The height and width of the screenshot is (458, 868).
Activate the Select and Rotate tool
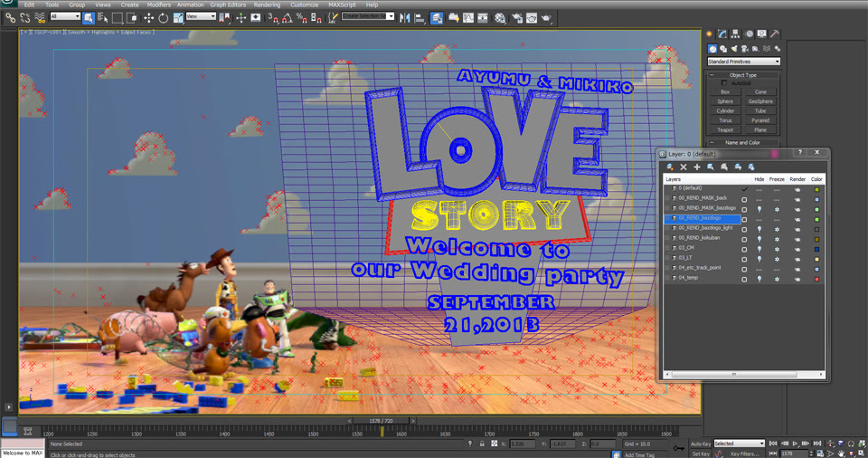tap(164, 18)
